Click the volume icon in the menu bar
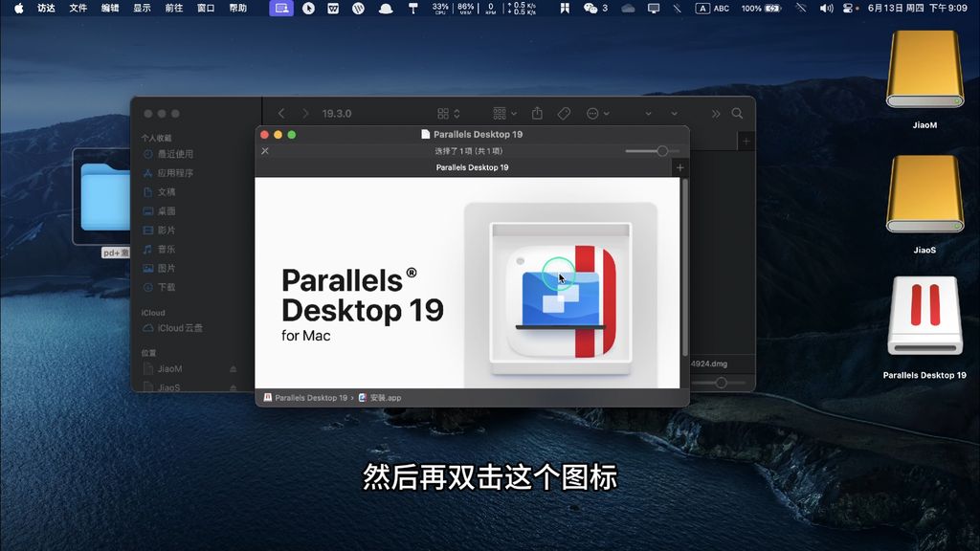Image resolution: width=980 pixels, height=551 pixels. 826,8
